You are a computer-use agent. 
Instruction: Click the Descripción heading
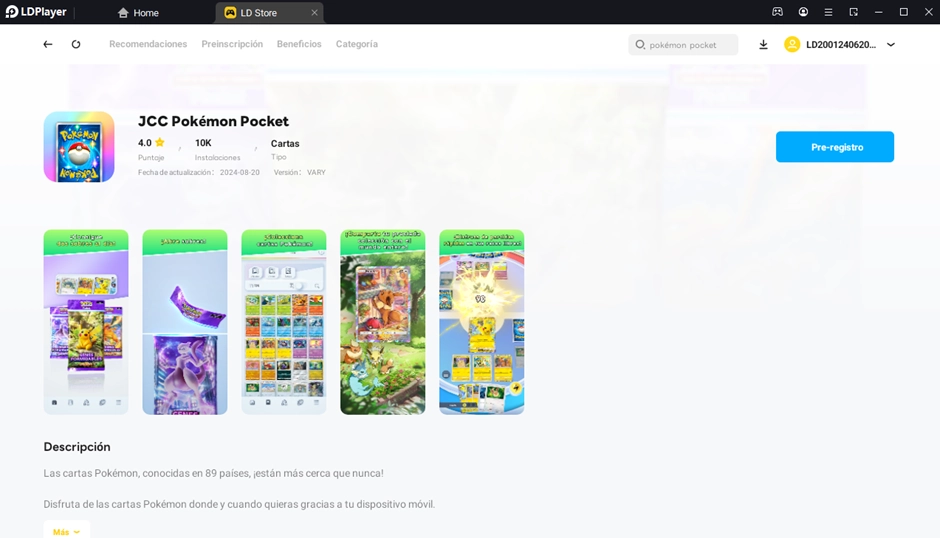pyautogui.click(x=77, y=447)
